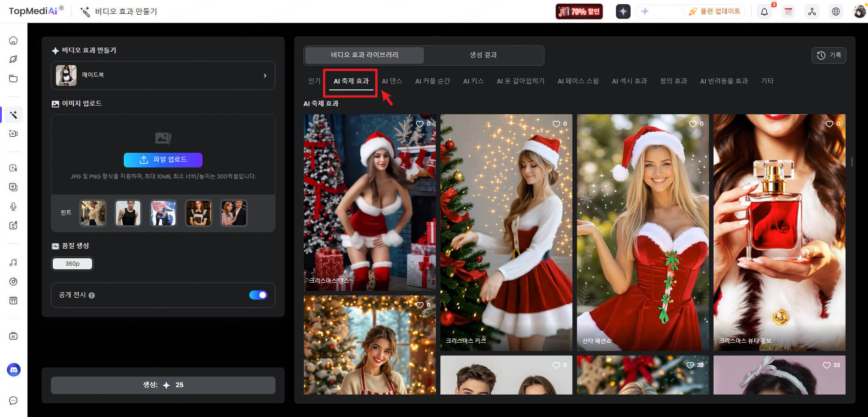Open the Home icon in the left sidebar

(x=13, y=40)
